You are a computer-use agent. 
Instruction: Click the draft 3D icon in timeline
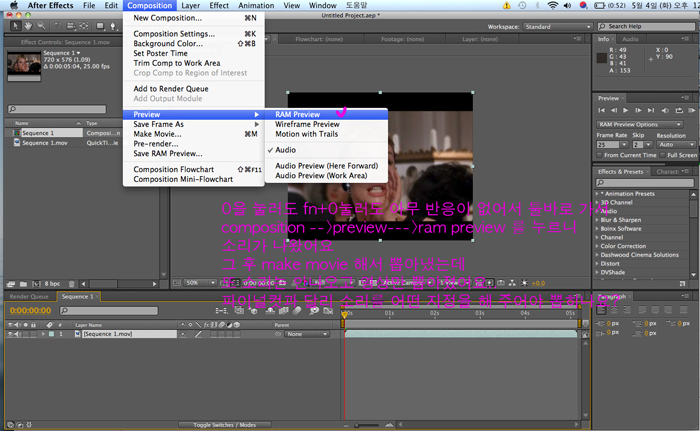coord(254,310)
